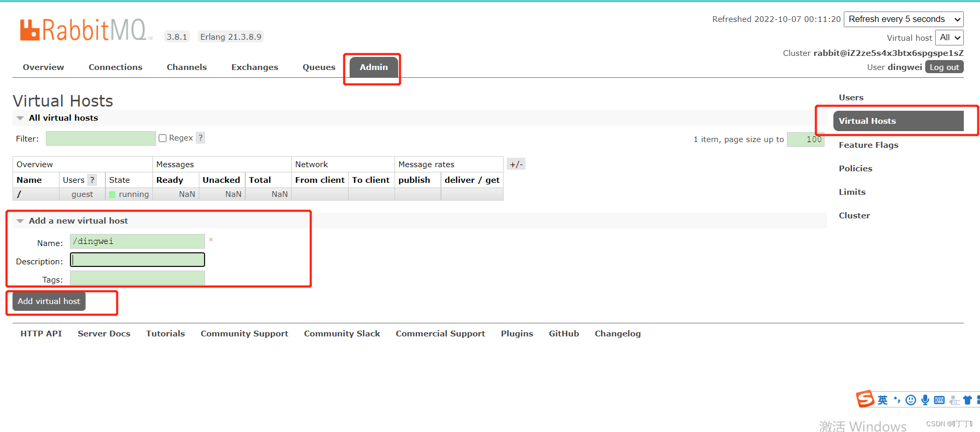Select the Admin tab
The image size is (980, 432).
(x=374, y=67)
